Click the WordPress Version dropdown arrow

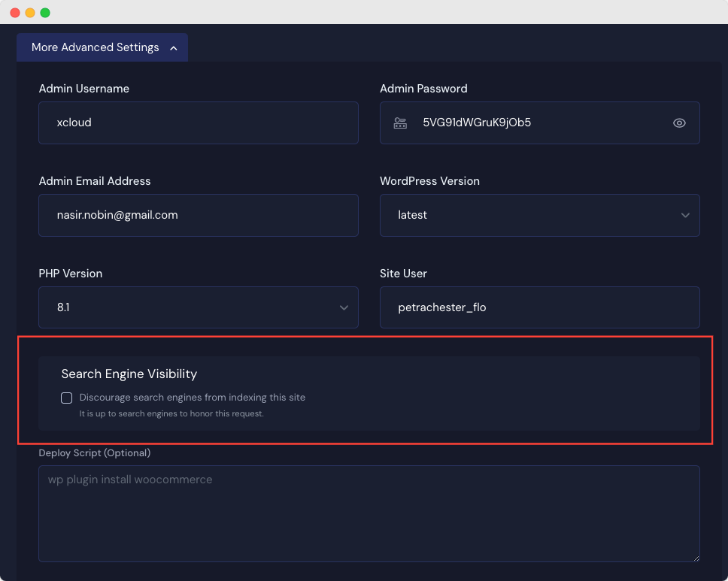(685, 215)
